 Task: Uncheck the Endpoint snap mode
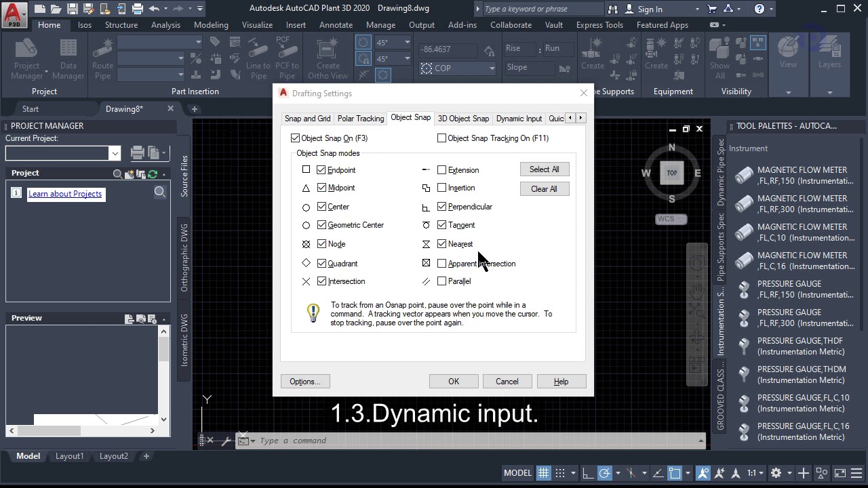point(321,170)
